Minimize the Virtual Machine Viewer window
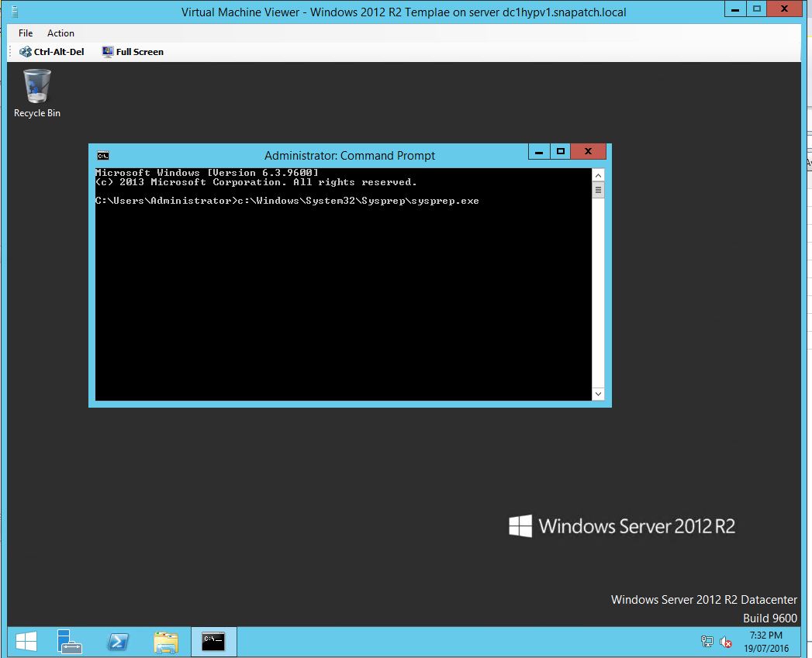 tap(735, 9)
